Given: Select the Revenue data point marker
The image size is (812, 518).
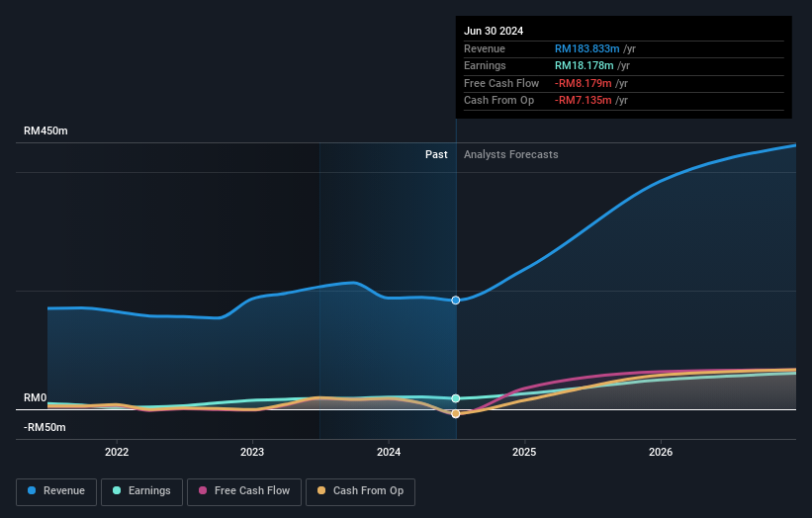Looking at the screenshot, I should [456, 301].
